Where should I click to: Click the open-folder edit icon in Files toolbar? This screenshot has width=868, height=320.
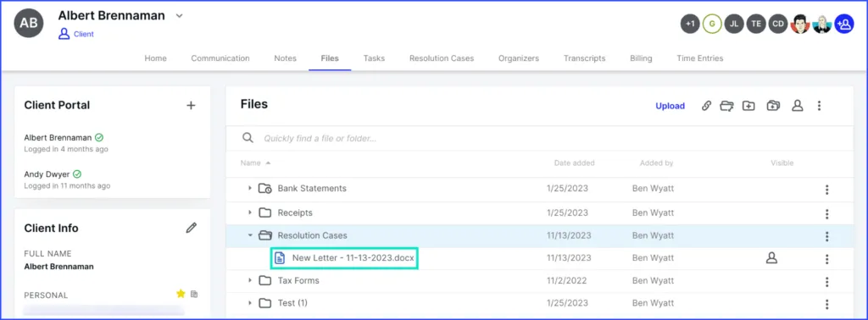[x=726, y=106]
